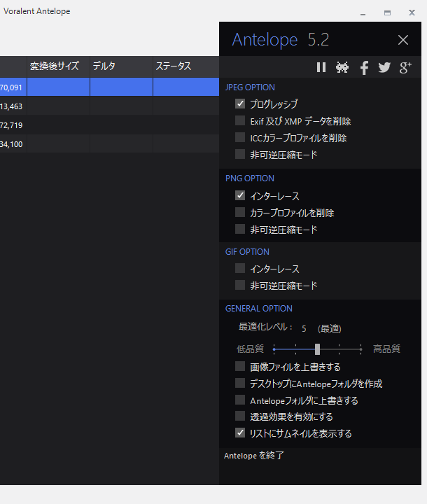This screenshot has width=427, height=504.
Task: Minimize the Voralent Antelope window
Action: [363, 13]
